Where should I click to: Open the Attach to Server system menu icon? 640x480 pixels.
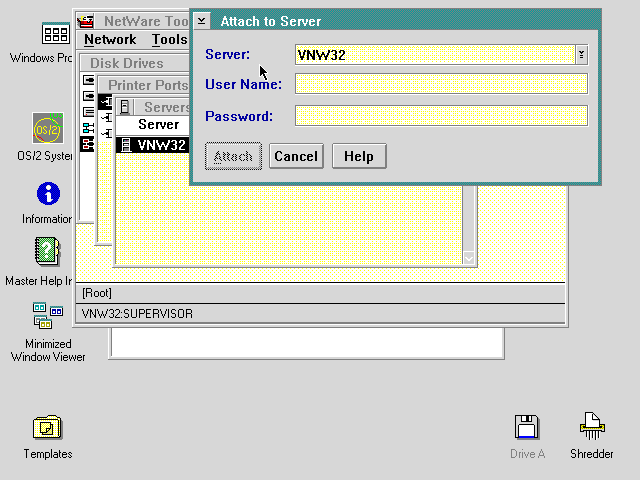tap(202, 21)
